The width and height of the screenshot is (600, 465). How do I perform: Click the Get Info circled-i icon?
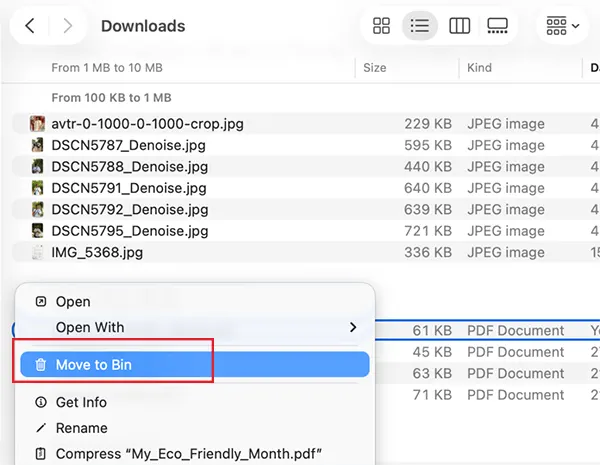pyautogui.click(x=41, y=402)
